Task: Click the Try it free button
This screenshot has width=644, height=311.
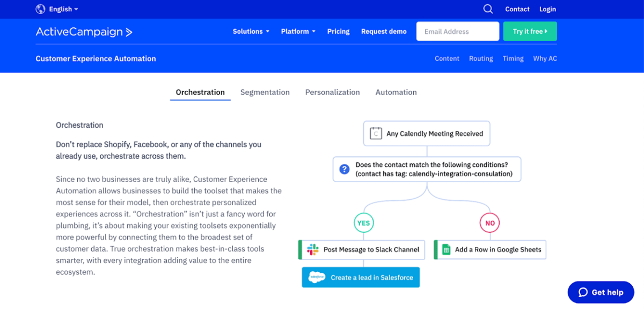Action: pos(530,31)
